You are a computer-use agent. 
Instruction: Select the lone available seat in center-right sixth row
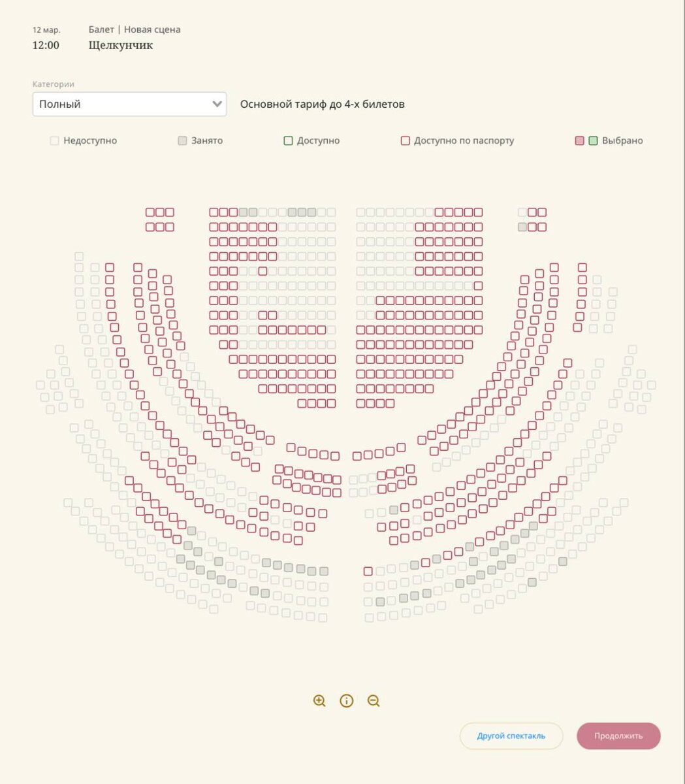[x=478, y=286]
